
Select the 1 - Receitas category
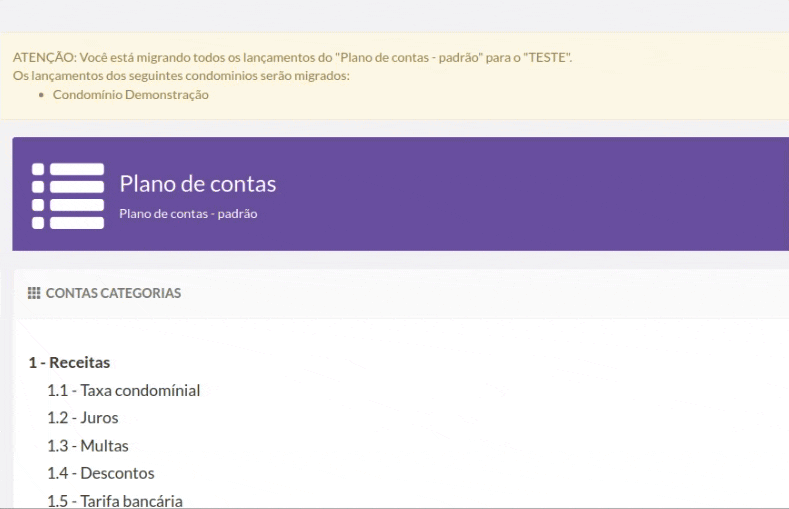pos(69,363)
